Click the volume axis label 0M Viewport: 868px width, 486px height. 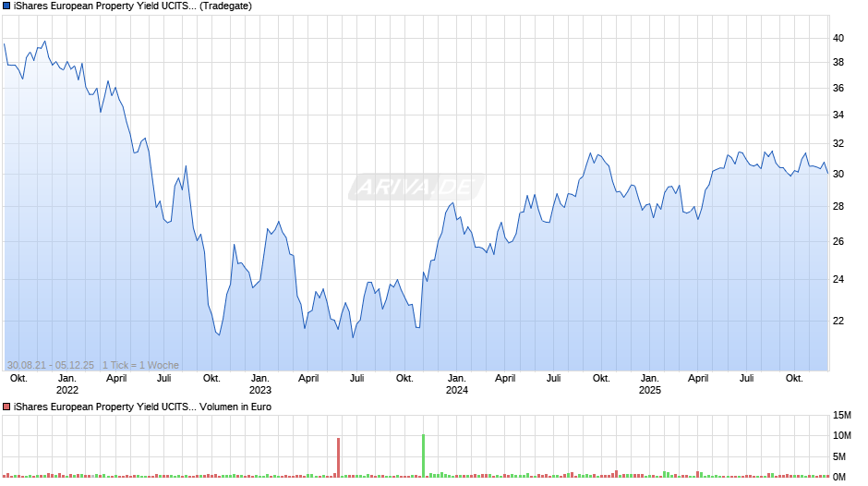[x=839, y=477]
